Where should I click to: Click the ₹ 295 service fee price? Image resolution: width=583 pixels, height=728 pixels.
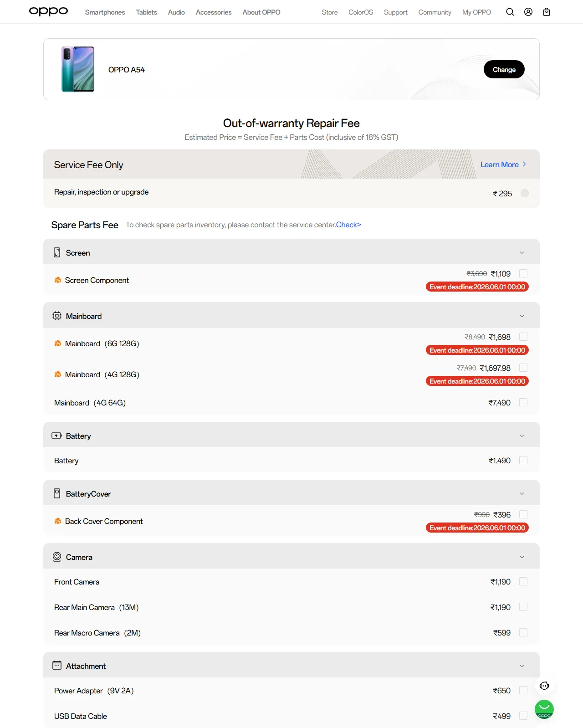coord(502,194)
